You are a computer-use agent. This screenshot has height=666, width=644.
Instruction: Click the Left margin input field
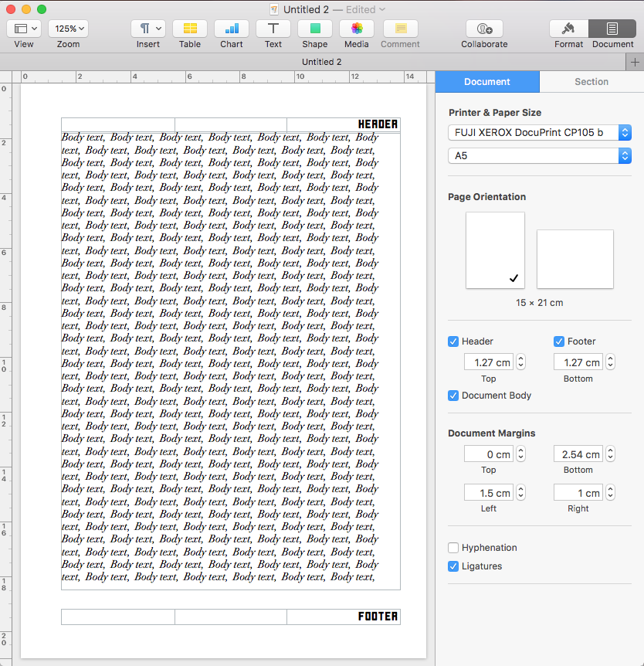click(x=489, y=493)
